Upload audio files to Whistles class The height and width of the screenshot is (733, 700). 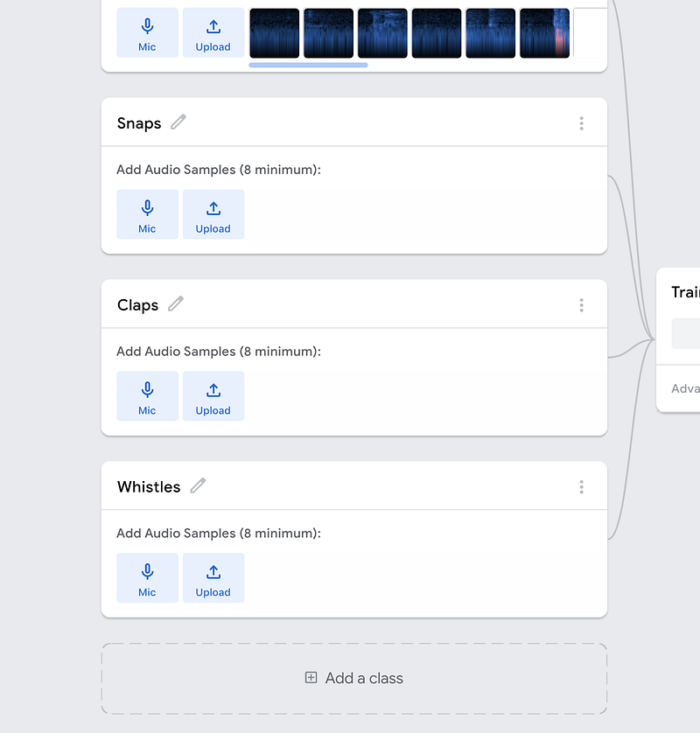(213, 578)
